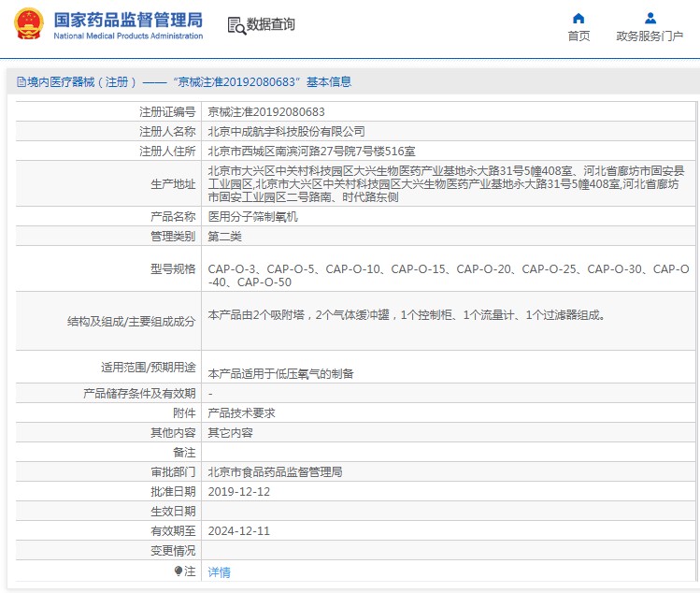Image resolution: width=700 pixels, height=593 pixels.
Task: Click the 附件 row label
Action: 184,412
